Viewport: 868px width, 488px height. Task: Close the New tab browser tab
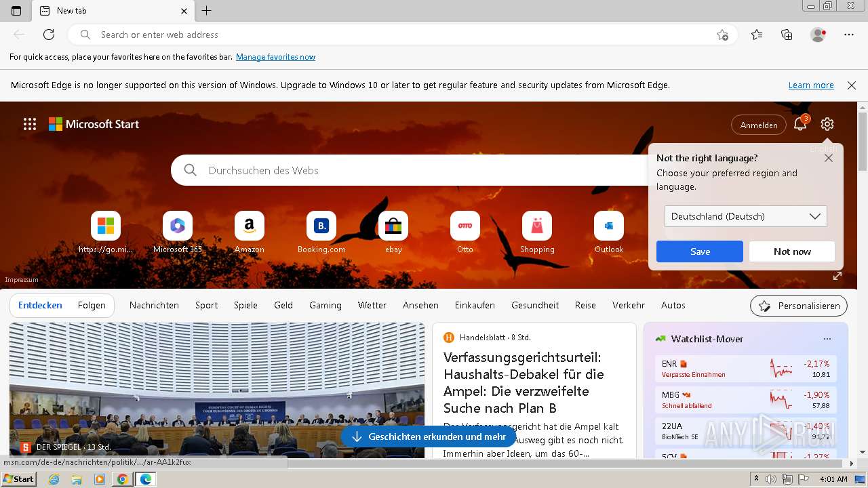click(x=184, y=11)
